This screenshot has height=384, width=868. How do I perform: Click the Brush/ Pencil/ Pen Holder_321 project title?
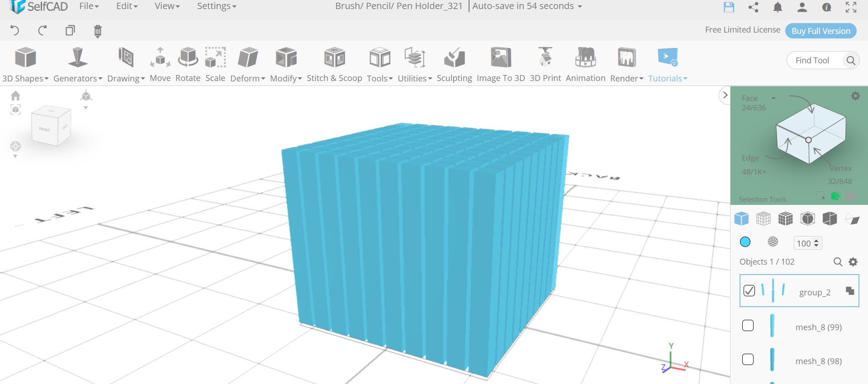398,6
